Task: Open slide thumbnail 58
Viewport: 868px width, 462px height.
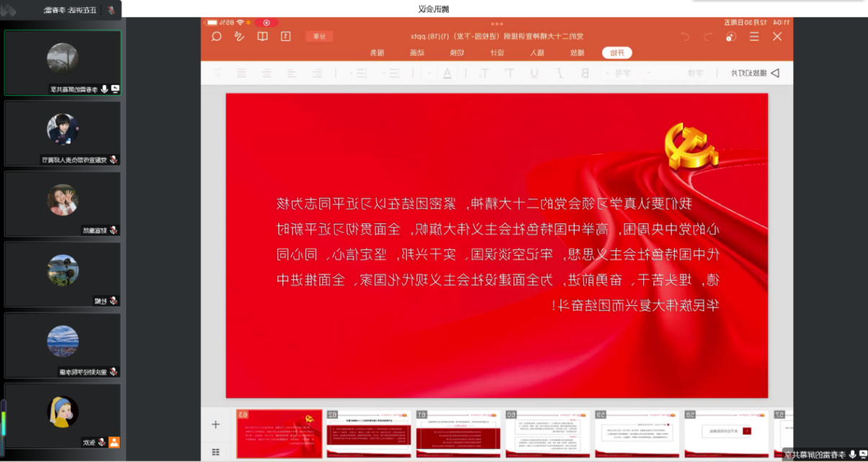Action: click(726, 434)
